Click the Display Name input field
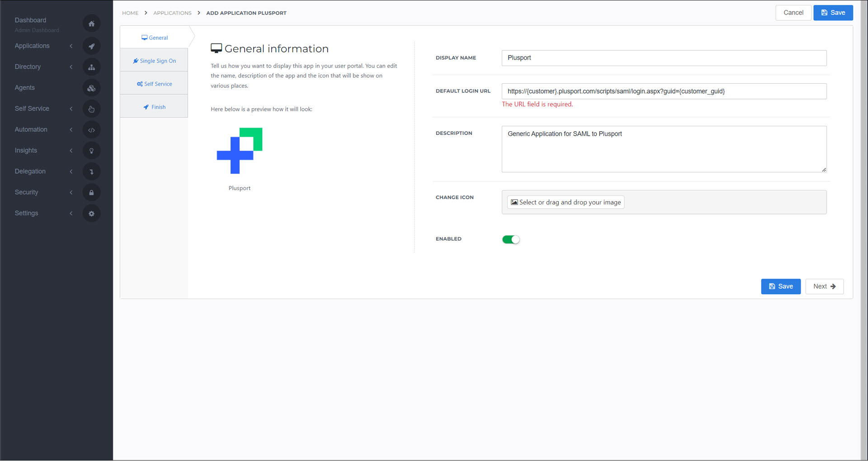Viewport: 868px width, 461px height. (x=664, y=58)
